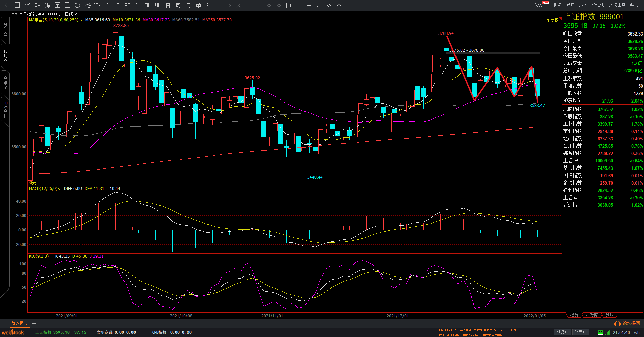Select the parallel lines drawing tool

(329, 5)
